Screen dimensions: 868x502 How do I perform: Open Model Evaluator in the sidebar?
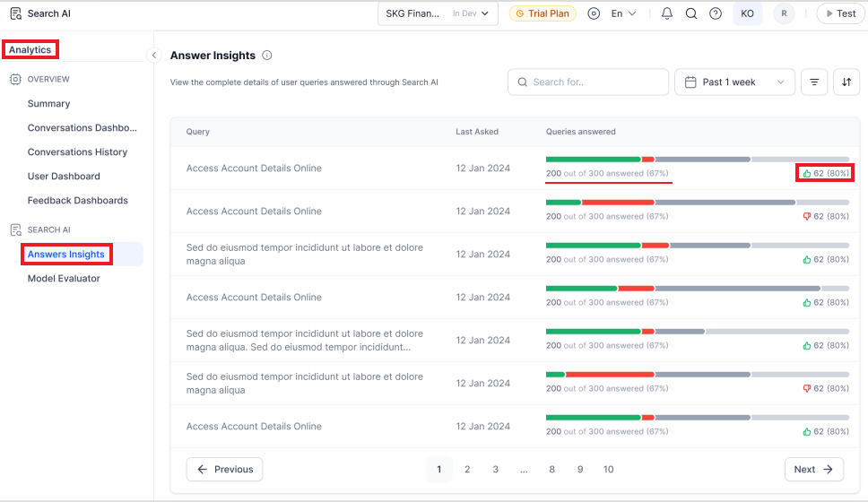coord(64,279)
